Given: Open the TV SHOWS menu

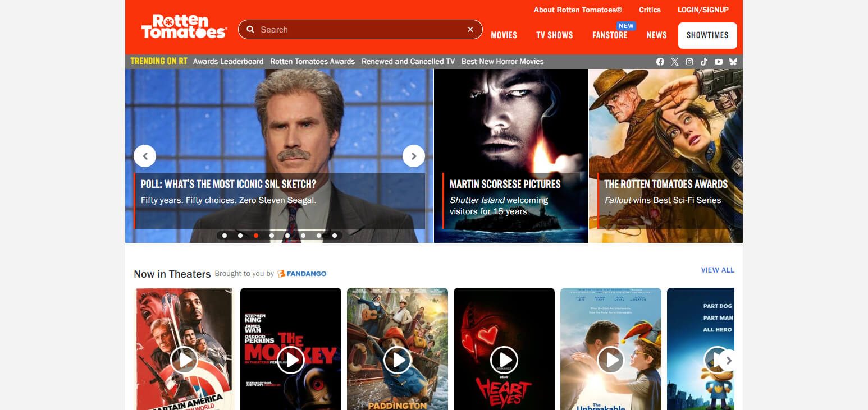Looking at the screenshot, I should pos(555,35).
